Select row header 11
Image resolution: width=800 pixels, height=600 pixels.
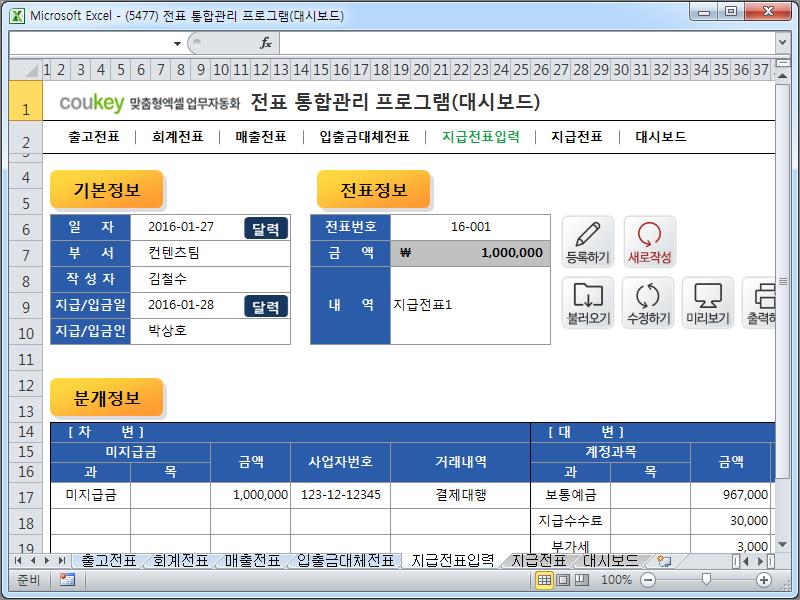[x=26, y=360]
